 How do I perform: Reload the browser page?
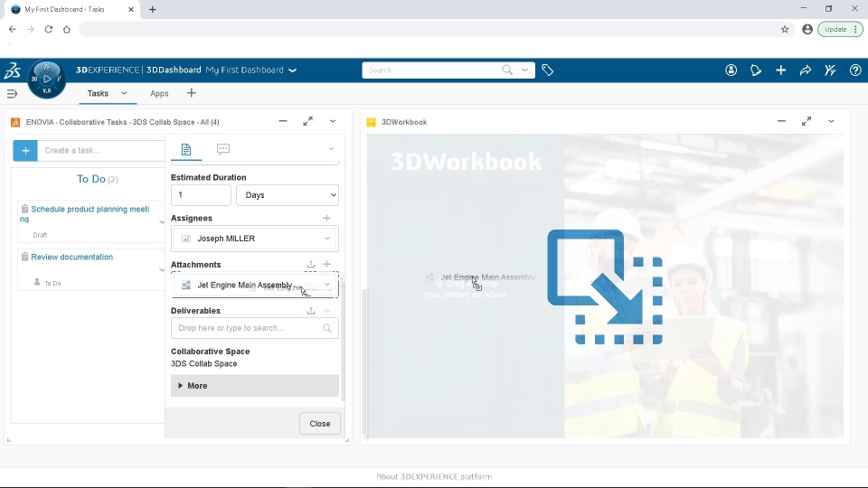tap(49, 29)
